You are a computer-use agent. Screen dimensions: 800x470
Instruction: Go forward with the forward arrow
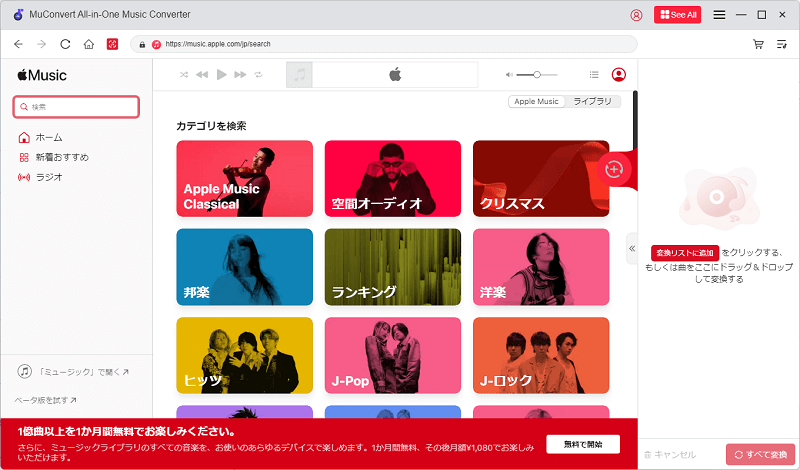coord(42,44)
